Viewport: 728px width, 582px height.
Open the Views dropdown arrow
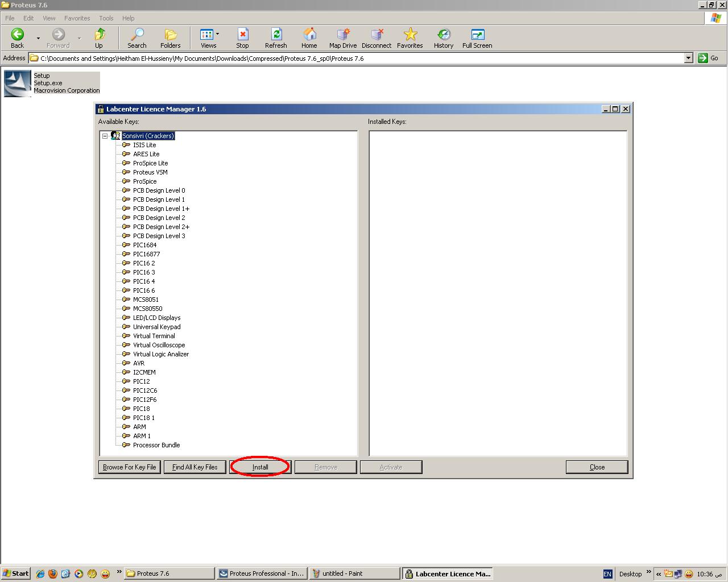(x=217, y=34)
